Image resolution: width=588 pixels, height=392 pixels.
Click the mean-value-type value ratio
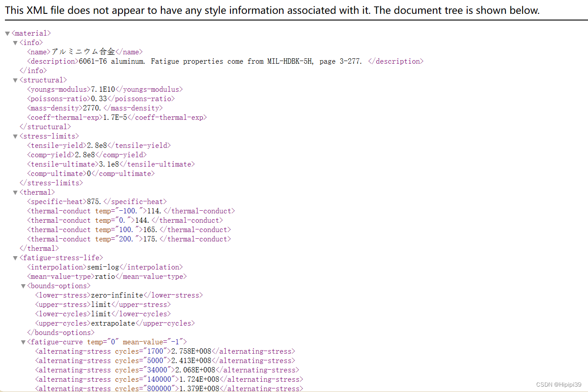[105, 277]
